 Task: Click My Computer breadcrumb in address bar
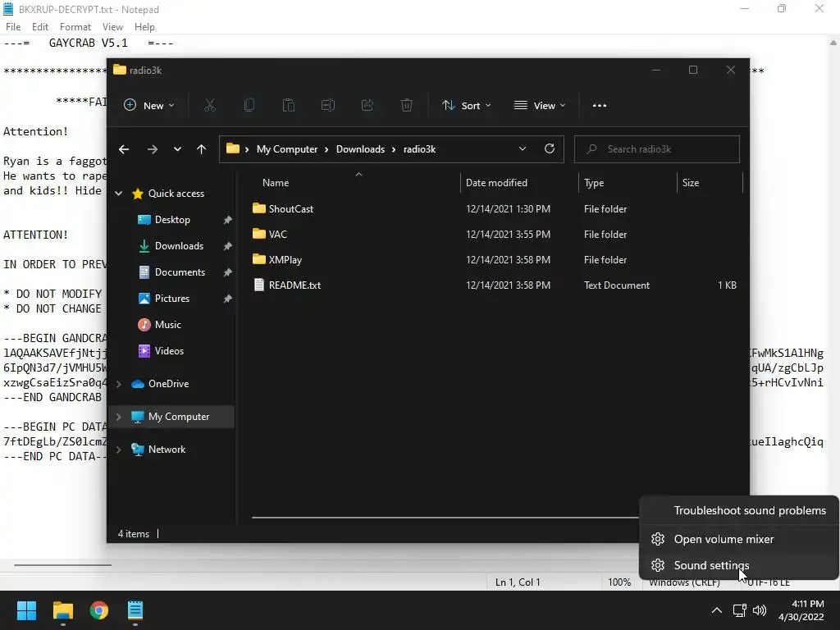pyautogui.click(x=286, y=149)
